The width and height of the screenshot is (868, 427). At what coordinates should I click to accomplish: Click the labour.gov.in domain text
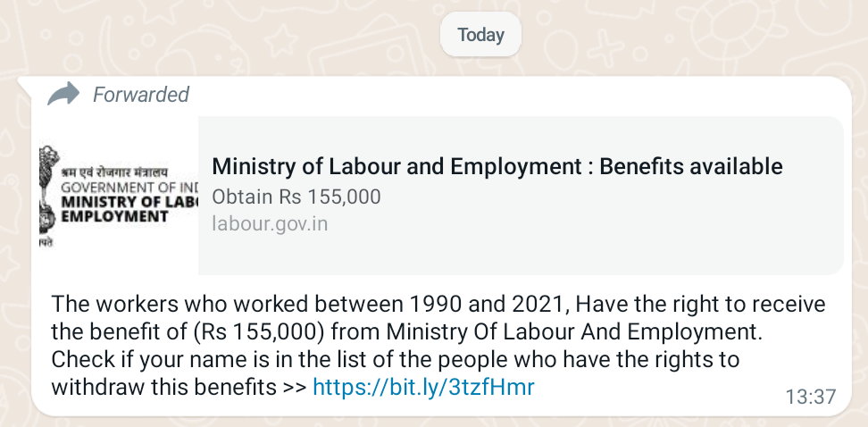click(x=270, y=224)
